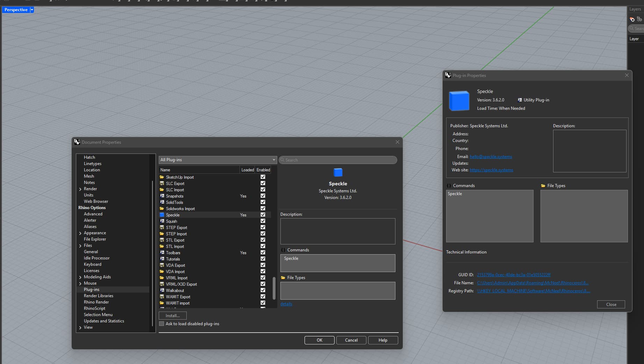The height and width of the screenshot is (364, 644).
Task: Open the details link below File Types
Action: (286, 304)
